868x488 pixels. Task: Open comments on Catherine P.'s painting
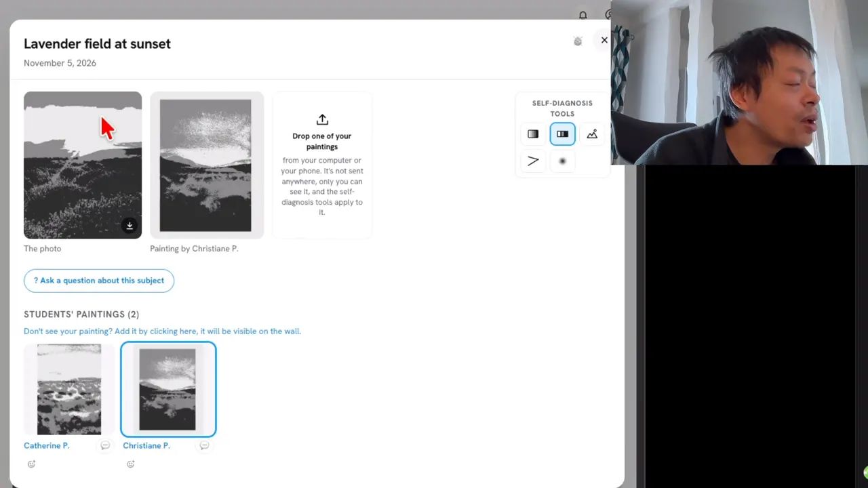coord(105,445)
